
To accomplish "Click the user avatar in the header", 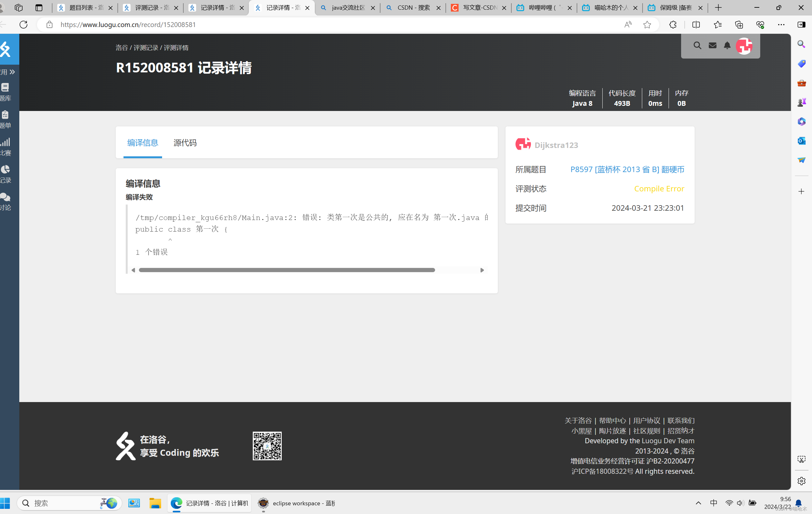I will [744, 46].
